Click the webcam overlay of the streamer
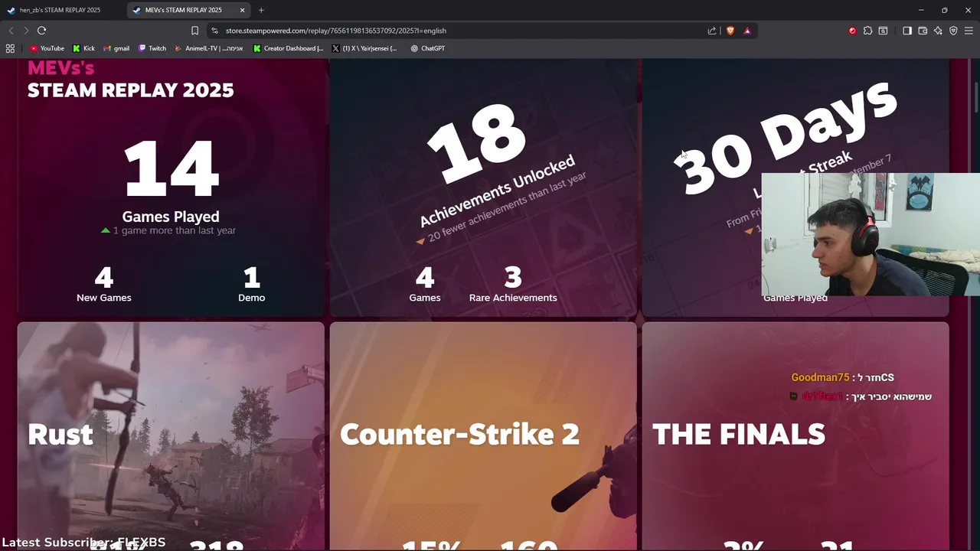 pyautogui.click(x=871, y=234)
